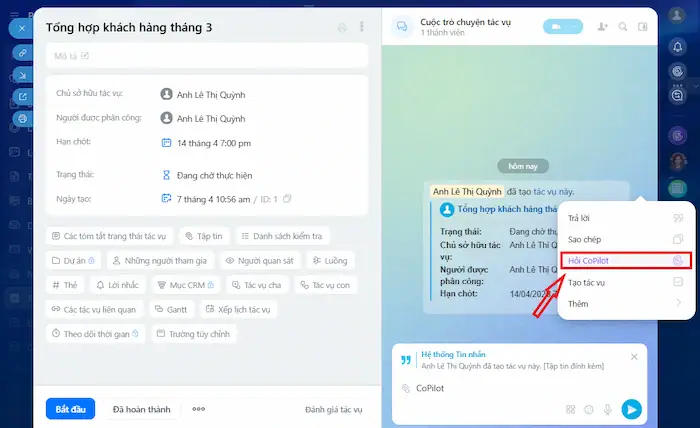This screenshot has height=428, width=700.
Task: Open the emoji picker in composer
Action: (x=589, y=409)
